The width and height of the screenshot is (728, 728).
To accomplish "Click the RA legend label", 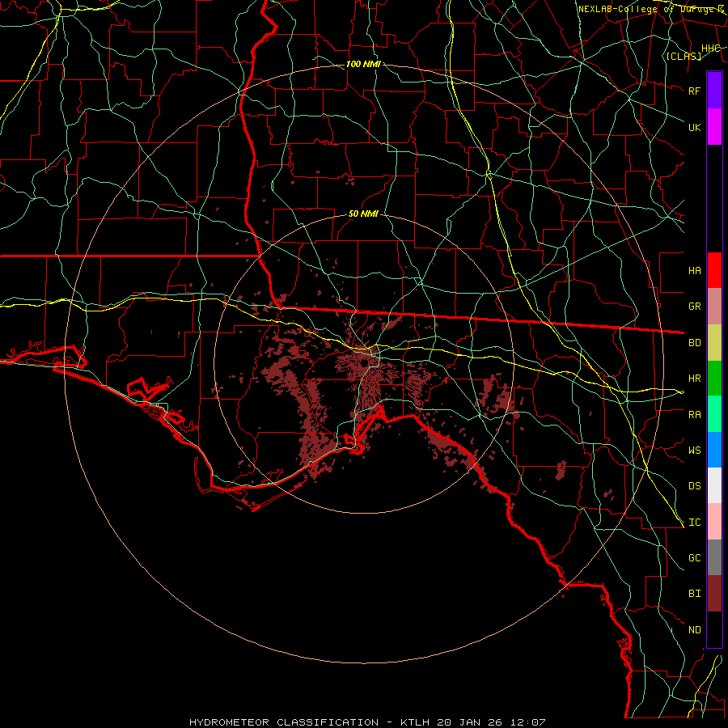I will (694, 414).
